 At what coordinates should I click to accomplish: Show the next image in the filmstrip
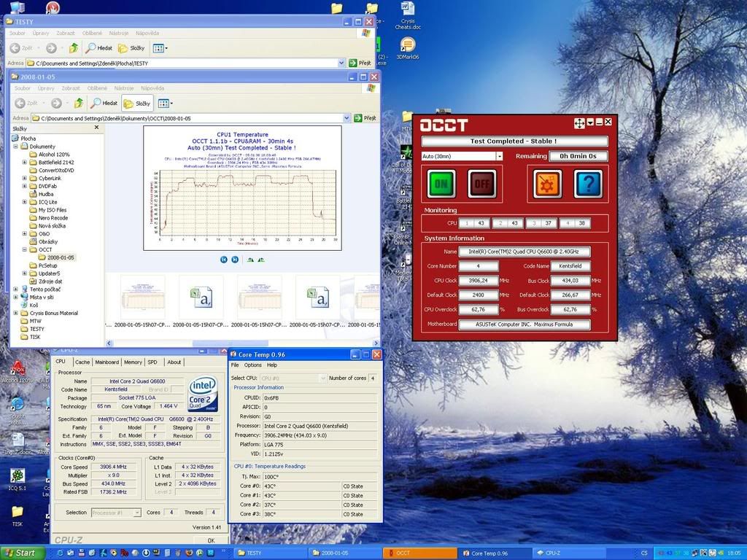[235, 260]
